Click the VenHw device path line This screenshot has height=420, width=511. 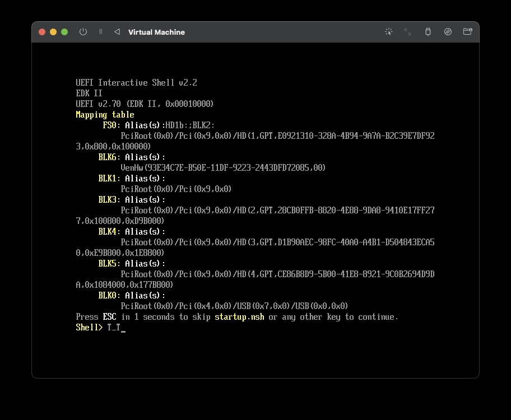tap(223, 168)
